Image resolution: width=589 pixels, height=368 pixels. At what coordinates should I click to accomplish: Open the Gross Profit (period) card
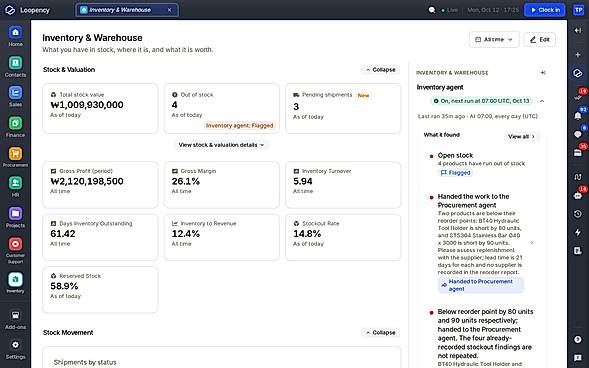point(100,185)
